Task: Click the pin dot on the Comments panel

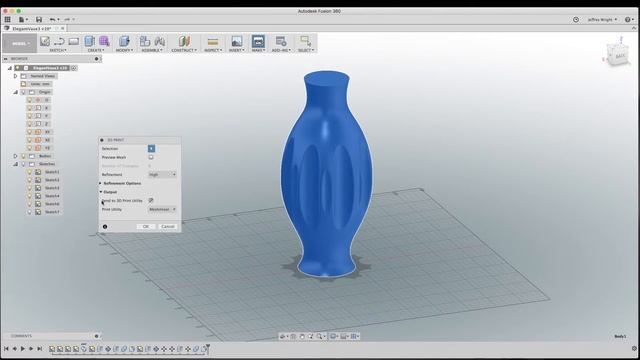Action: [x=97, y=336]
